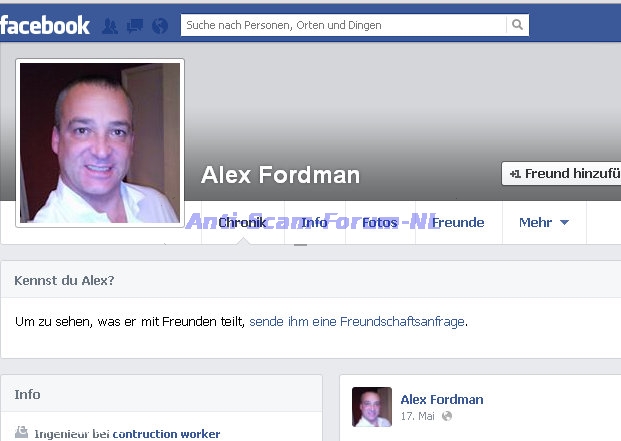Viewport: 621px width, 441px height.
Task: Open the large profile picture
Action: click(x=100, y=143)
